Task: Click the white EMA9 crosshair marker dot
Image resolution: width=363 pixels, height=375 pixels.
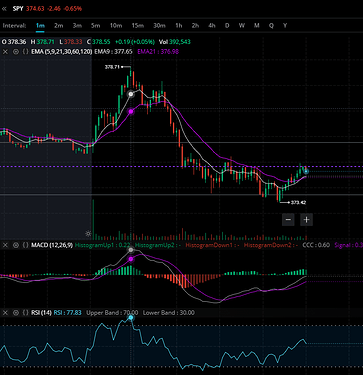Action: 131,94
